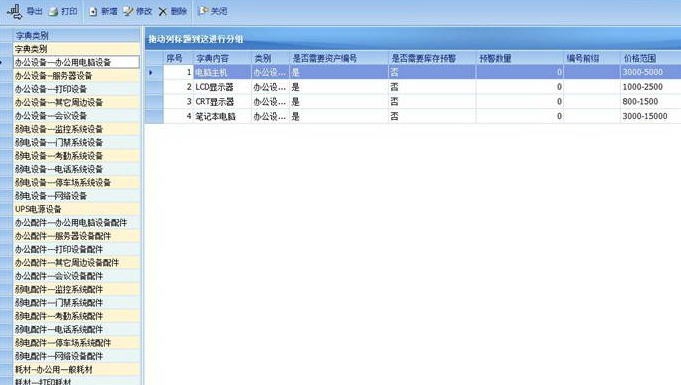
Task: Click the 预警数量 value 0 in 笔记本电脑 row
Action: click(520, 116)
